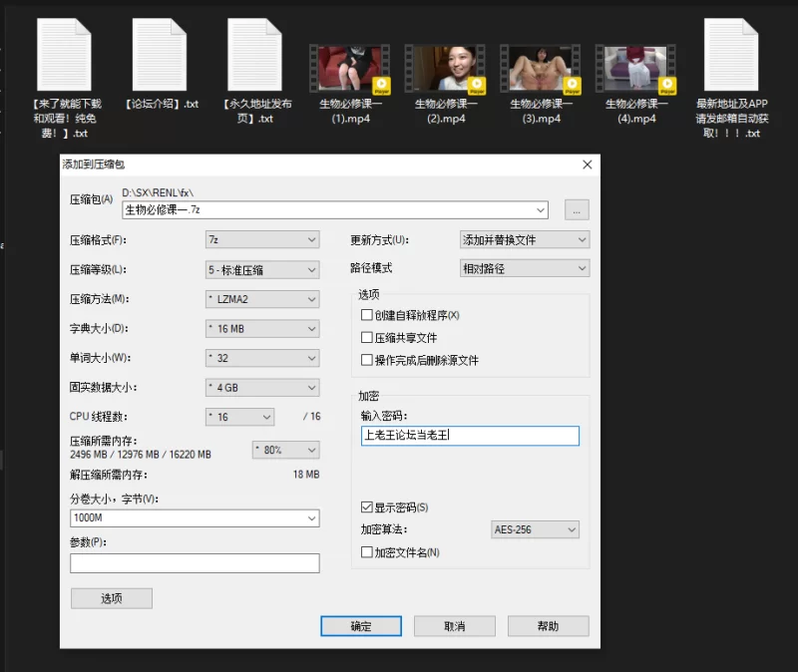Screen dimensions: 798x672
Task: Open the 帮助 dialog
Action: pyautogui.click(x=549, y=625)
